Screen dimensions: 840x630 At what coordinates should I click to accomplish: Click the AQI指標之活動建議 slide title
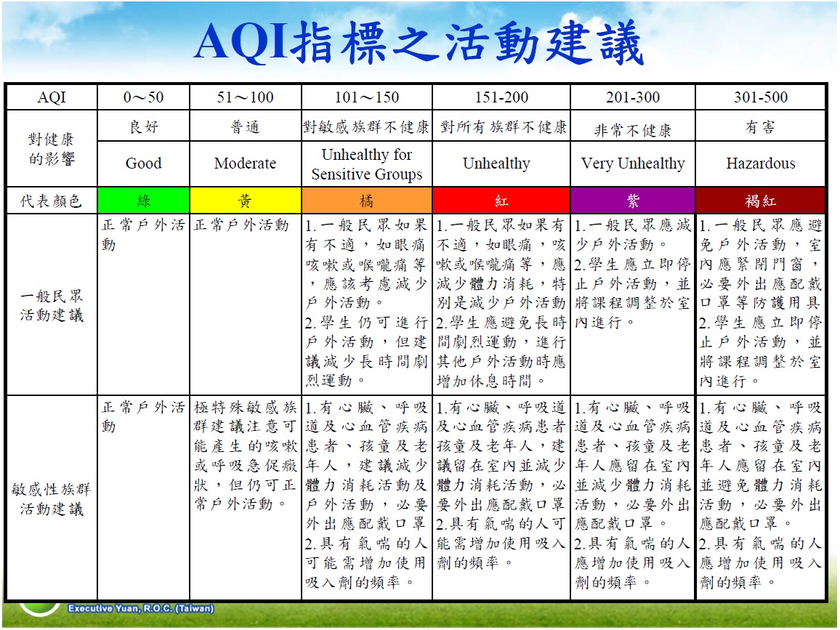pyautogui.click(x=419, y=44)
